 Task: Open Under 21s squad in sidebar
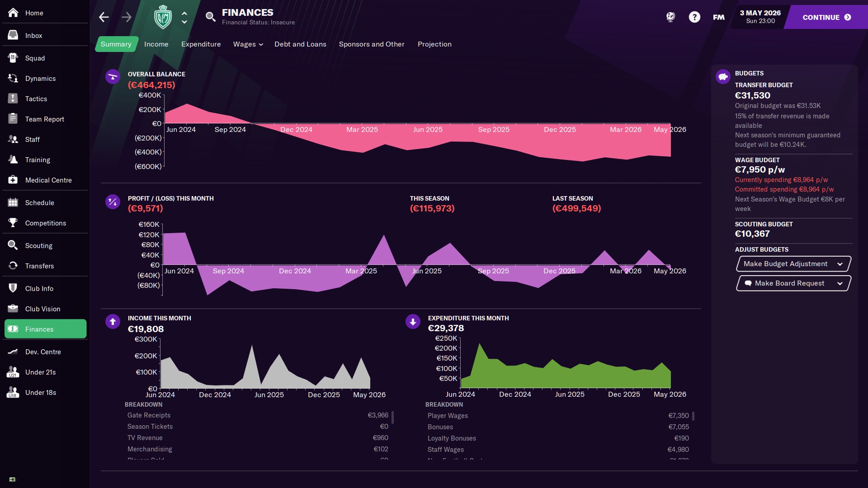(40, 372)
